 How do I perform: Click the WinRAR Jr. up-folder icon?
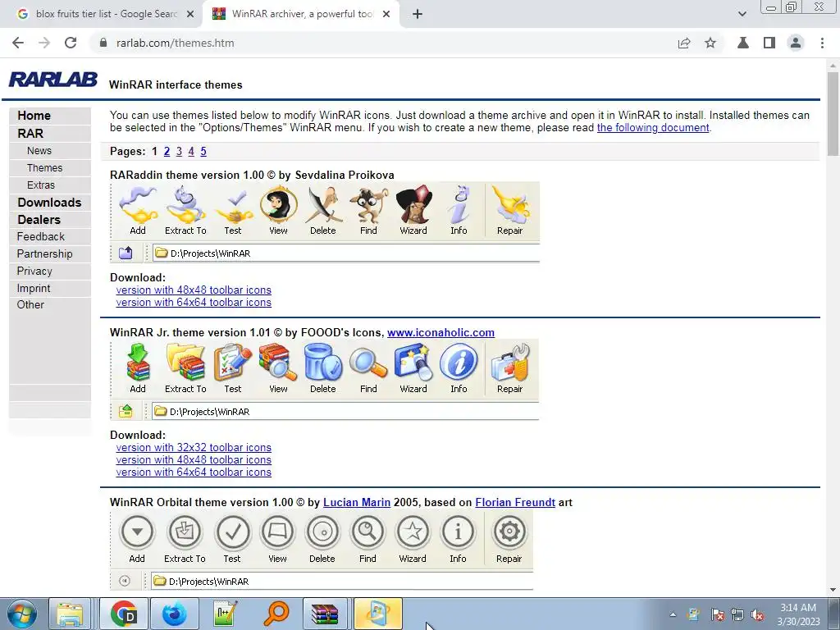click(126, 412)
